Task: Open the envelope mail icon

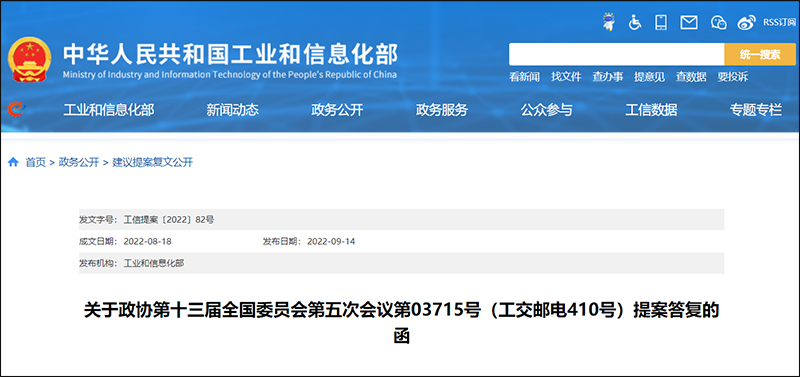Action: [689, 22]
